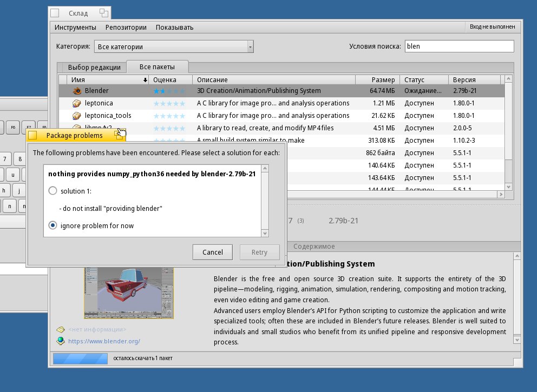Click the package list scroll up arrow
537x392 pixels.
(508, 79)
